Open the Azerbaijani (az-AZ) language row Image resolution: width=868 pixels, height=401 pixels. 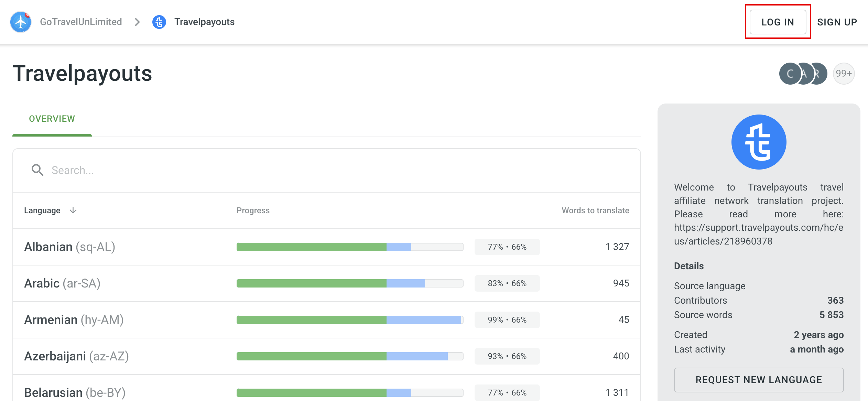tap(327, 356)
